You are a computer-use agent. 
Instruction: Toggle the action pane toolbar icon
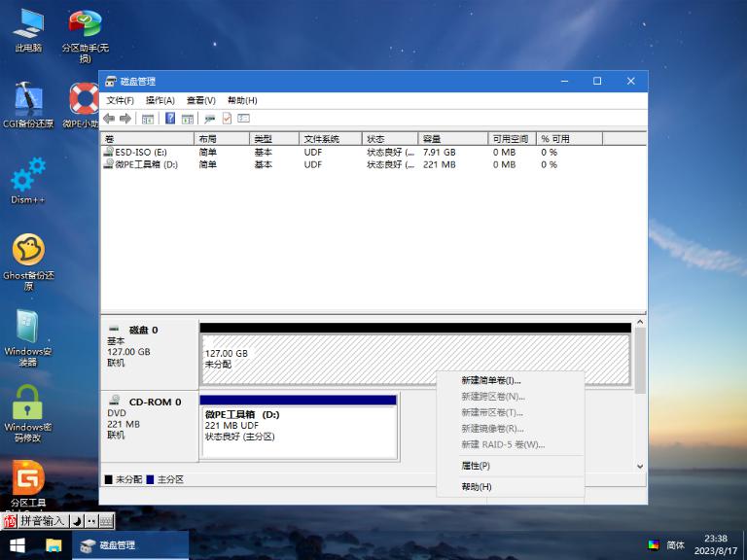point(188,119)
